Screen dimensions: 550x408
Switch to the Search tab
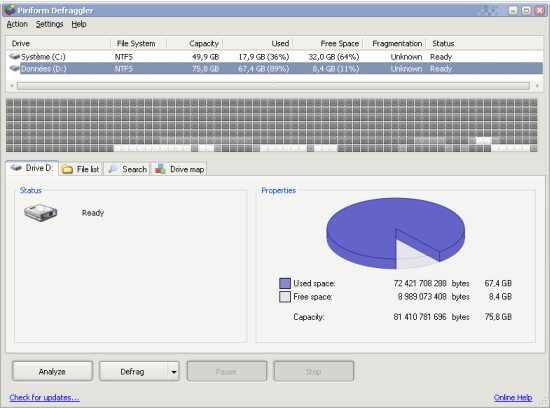point(127,169)
